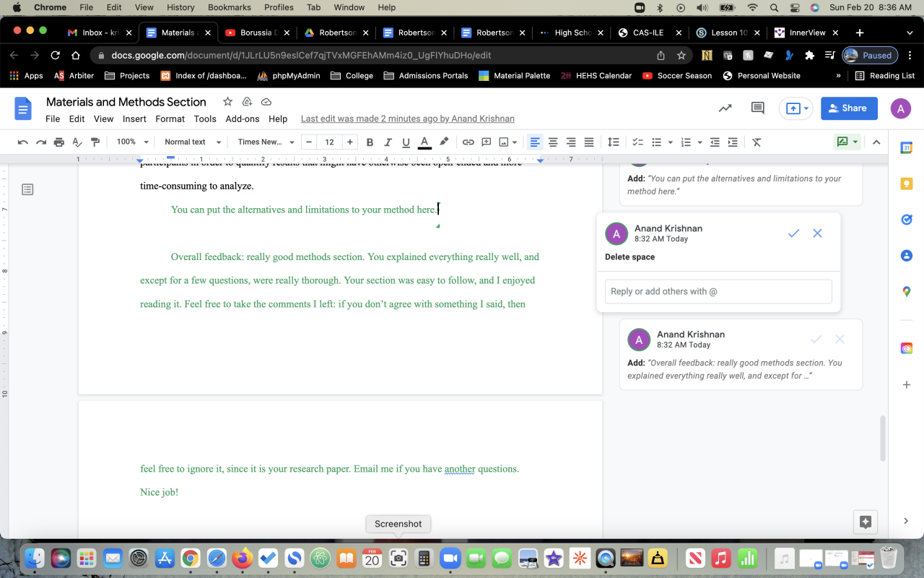Toggle italic formatting
Image resolution: width=924 pixels, height=578 pixels.
click(388, 142)
